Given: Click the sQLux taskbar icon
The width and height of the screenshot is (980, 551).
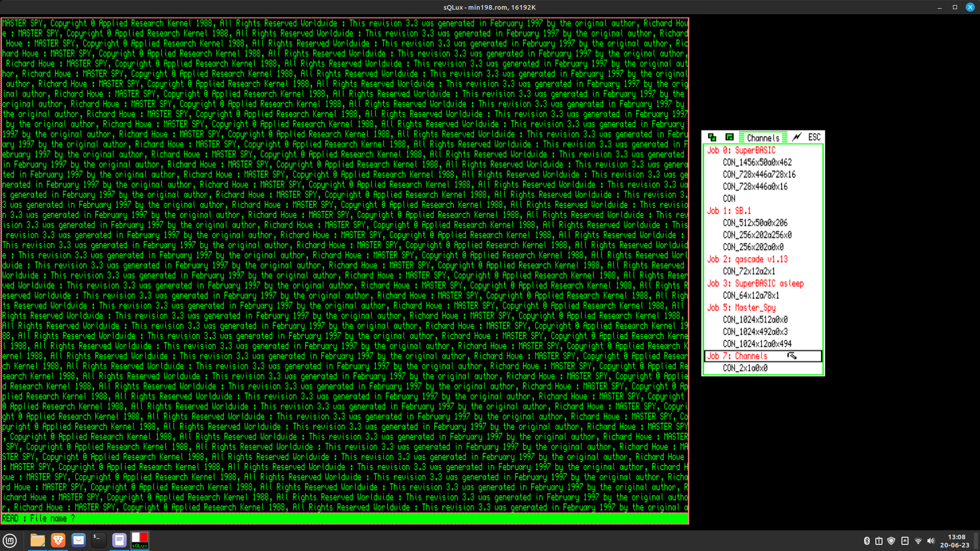Looking at the screenshot, I should click(140, 540).
